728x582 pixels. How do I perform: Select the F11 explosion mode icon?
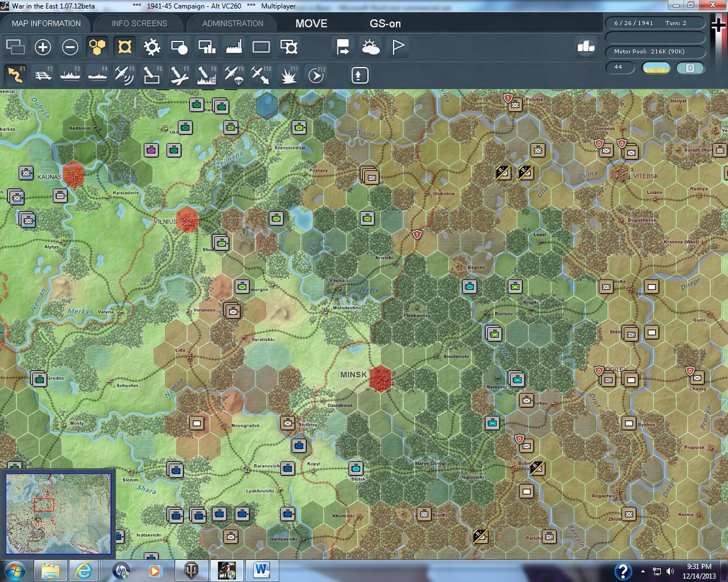[288, 75]
